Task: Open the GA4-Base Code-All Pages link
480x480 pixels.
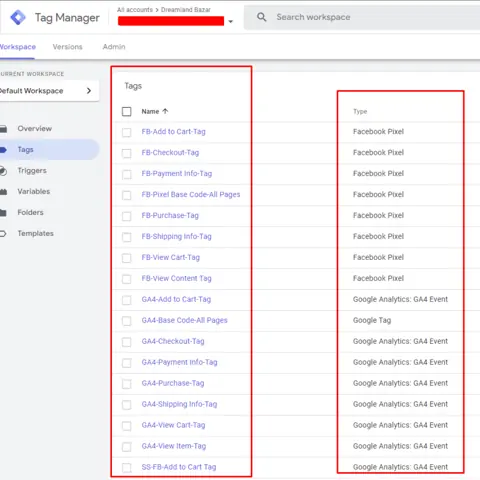Action: point(185,320)
